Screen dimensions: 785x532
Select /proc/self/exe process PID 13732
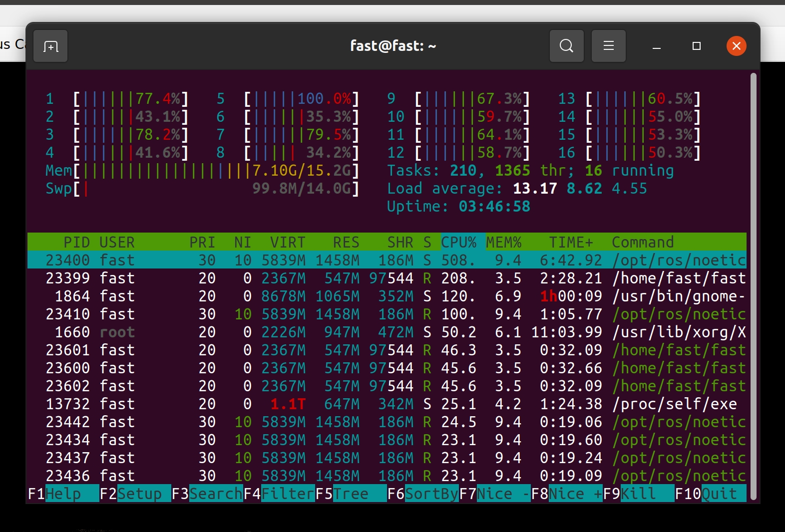[387, 404]
